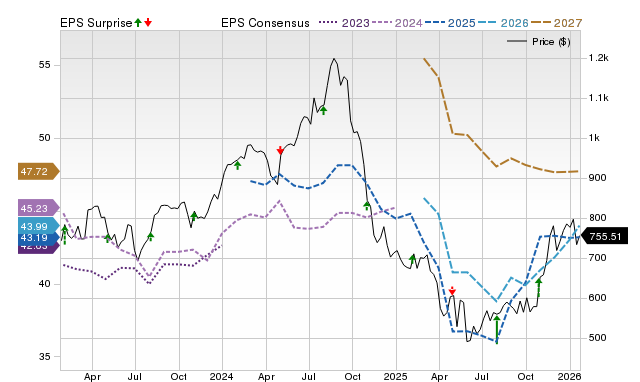Click the red down arrow in the EPS Surprise legend
Screen dimensions: 640x382
148,23
